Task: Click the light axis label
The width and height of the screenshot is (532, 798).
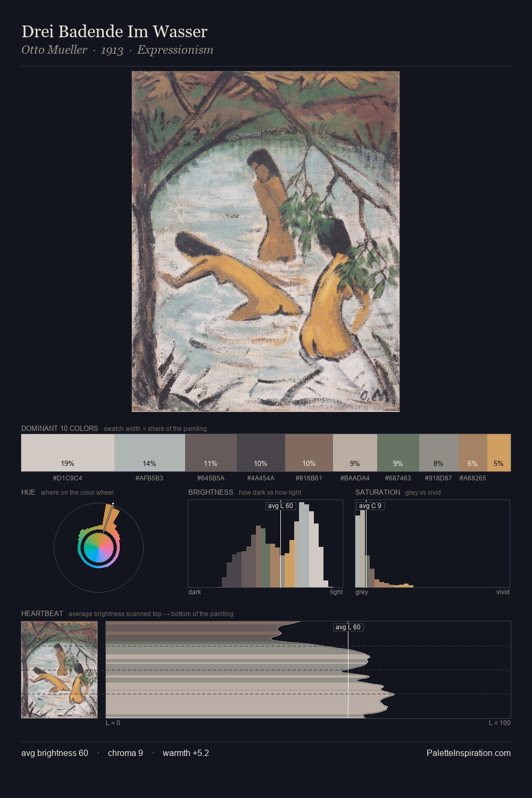Action: 337,592
